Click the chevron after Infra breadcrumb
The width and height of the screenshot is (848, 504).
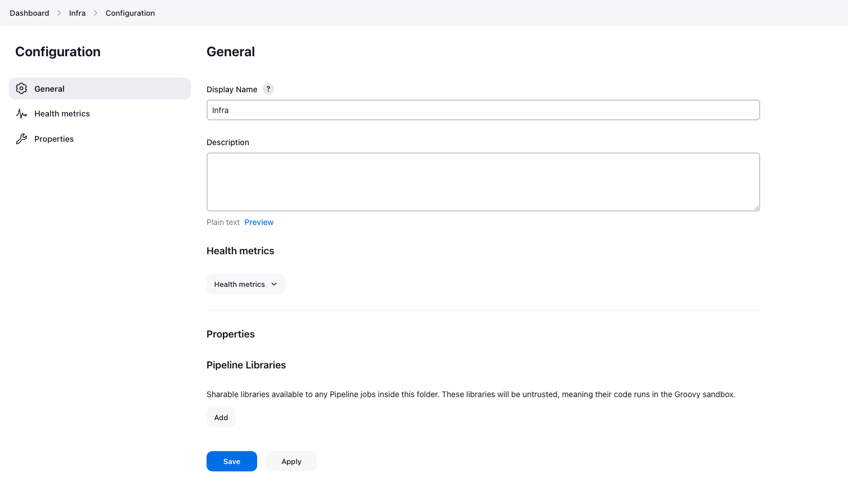click(x=96, y=13)
